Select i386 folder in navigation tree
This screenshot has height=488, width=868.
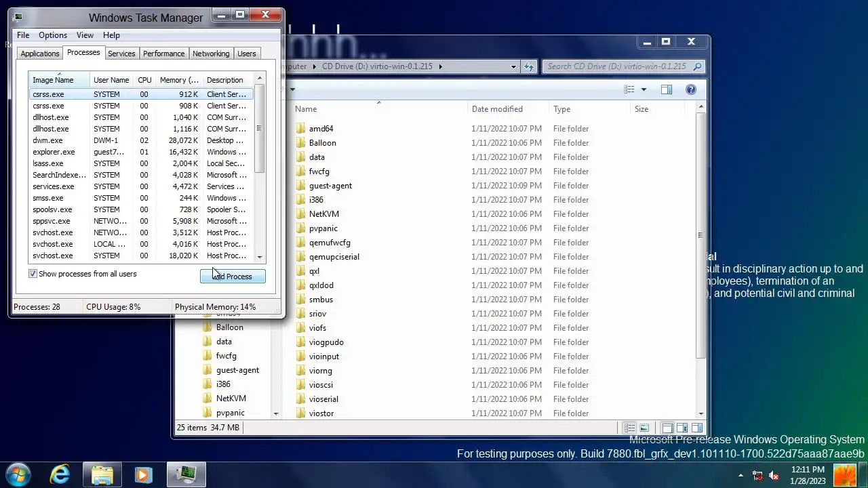tap(223, 384)
